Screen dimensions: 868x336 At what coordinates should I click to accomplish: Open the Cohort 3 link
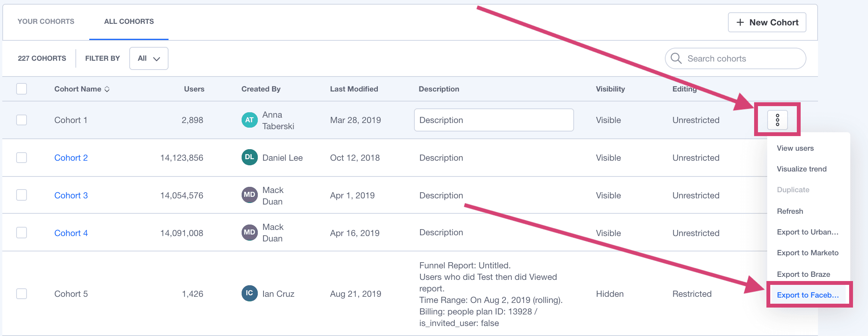pyautogui.click(x=71, y=195)
